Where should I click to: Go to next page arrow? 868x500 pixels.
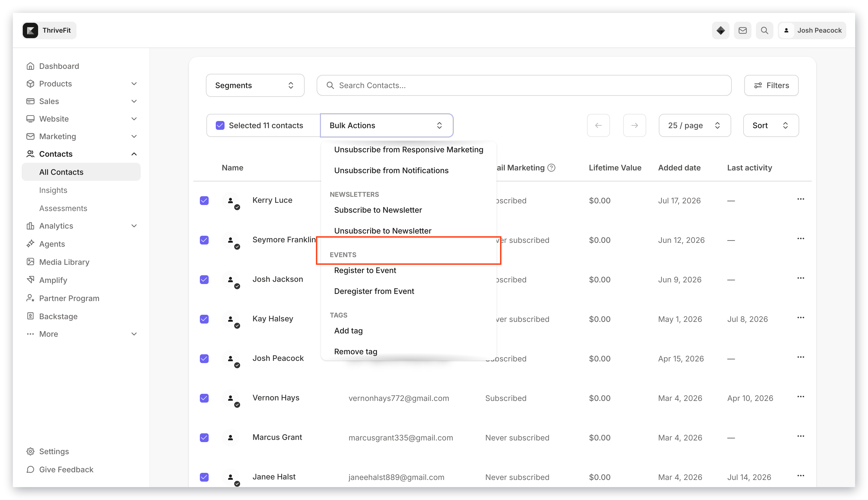[x=634, y=125]
